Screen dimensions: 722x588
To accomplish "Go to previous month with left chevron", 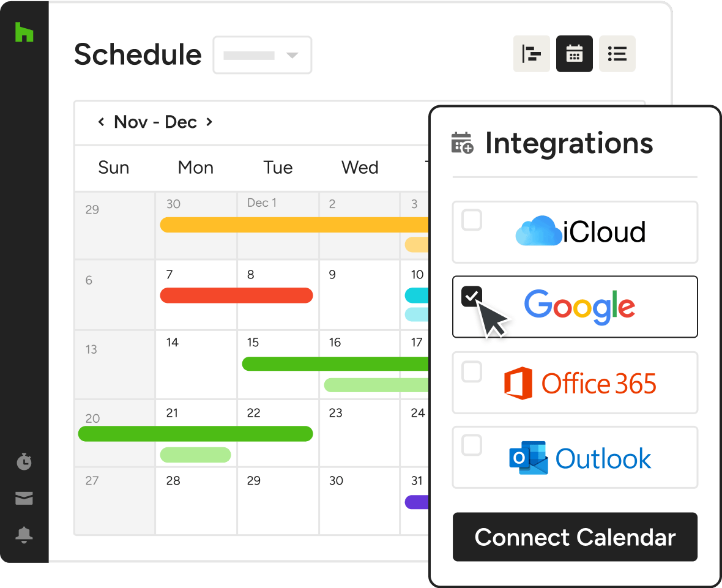I will tap(102, 122).
